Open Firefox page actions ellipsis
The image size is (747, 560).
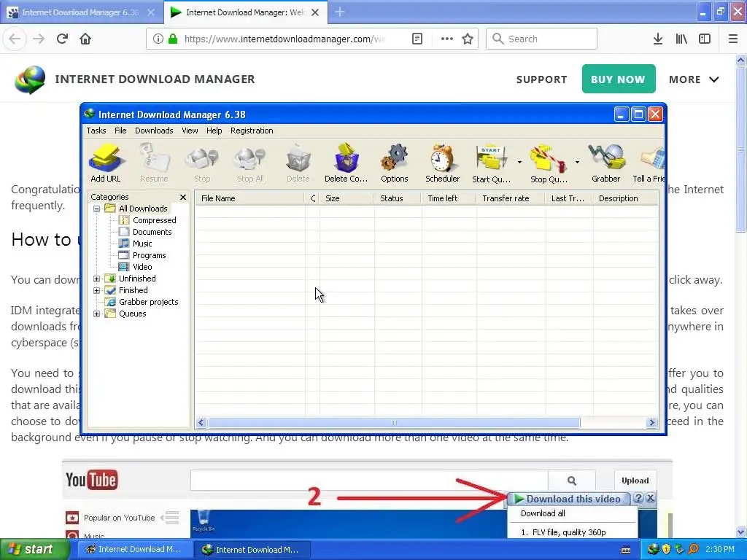coord(447,39)
